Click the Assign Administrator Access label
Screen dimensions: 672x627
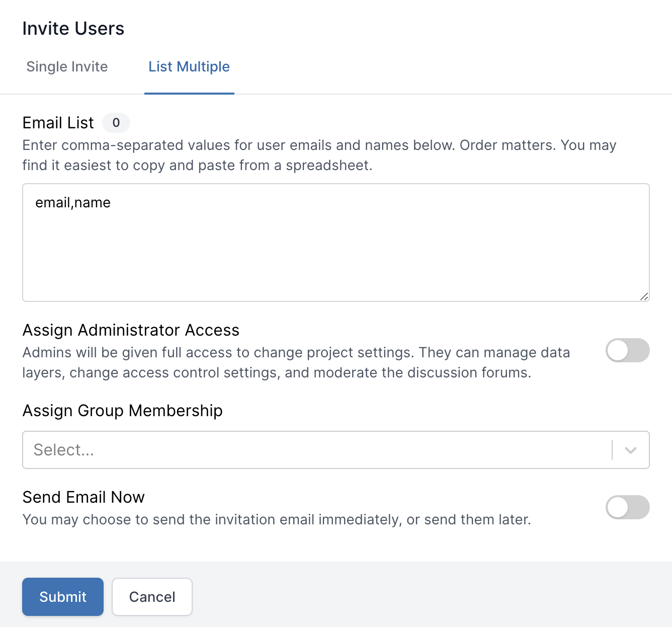(131, 330)
